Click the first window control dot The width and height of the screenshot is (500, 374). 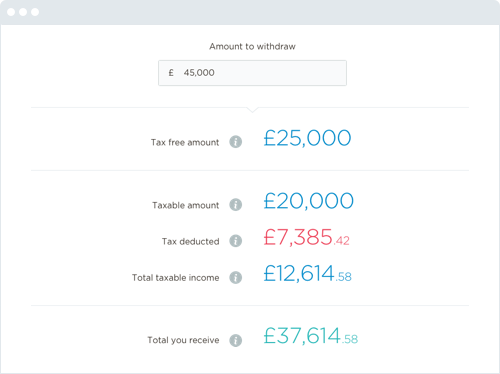[11, 12]
